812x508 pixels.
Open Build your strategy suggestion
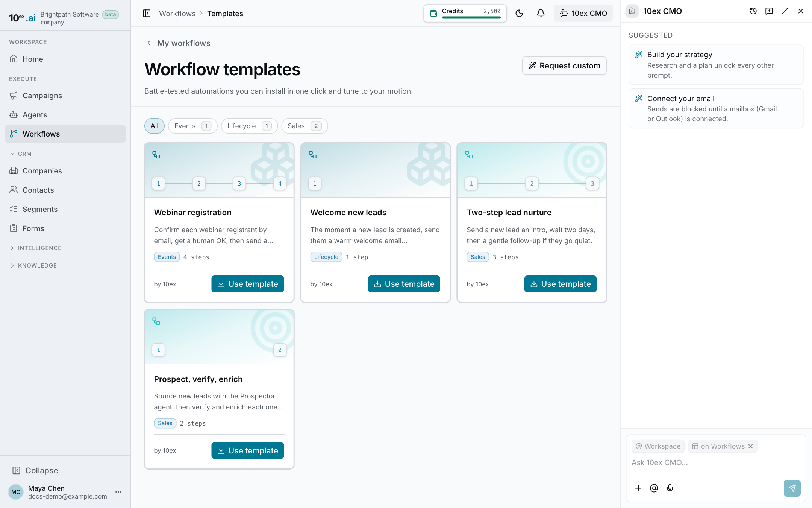tap(716, 65)
